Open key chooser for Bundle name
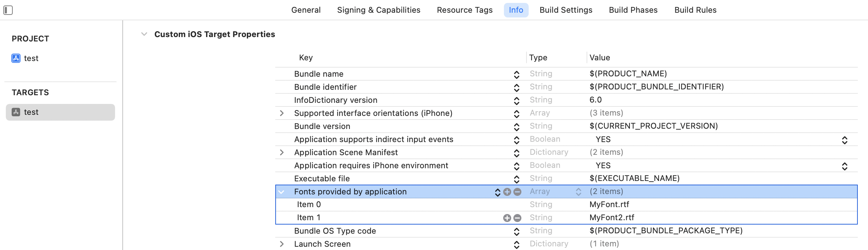The image size is (868, 250). point(516,74)
